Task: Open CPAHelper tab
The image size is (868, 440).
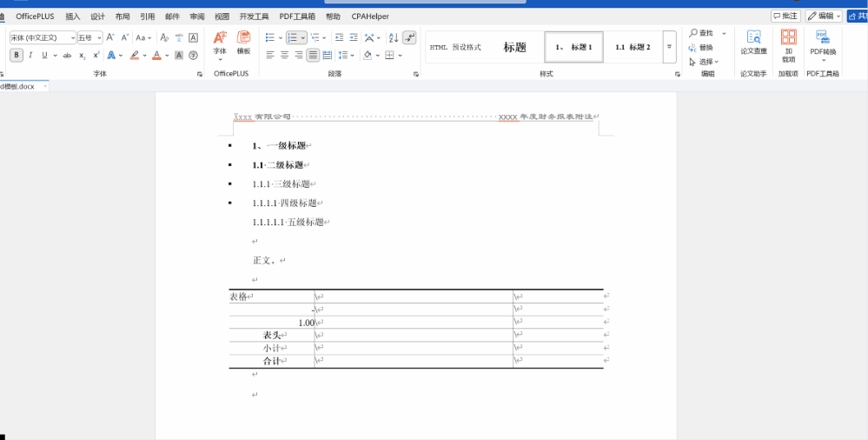Action: pos(370,17)
